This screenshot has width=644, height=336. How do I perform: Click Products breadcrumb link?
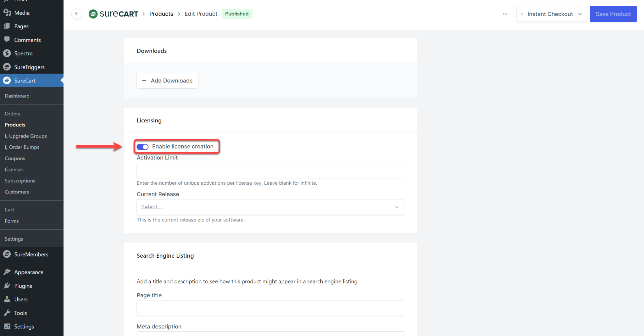pos(161,14)
